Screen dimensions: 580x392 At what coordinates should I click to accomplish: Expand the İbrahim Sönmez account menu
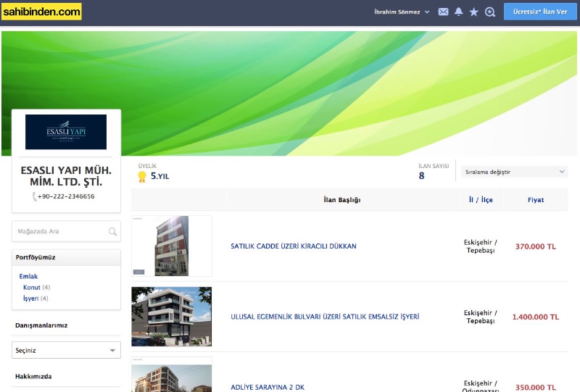point(402,12)
